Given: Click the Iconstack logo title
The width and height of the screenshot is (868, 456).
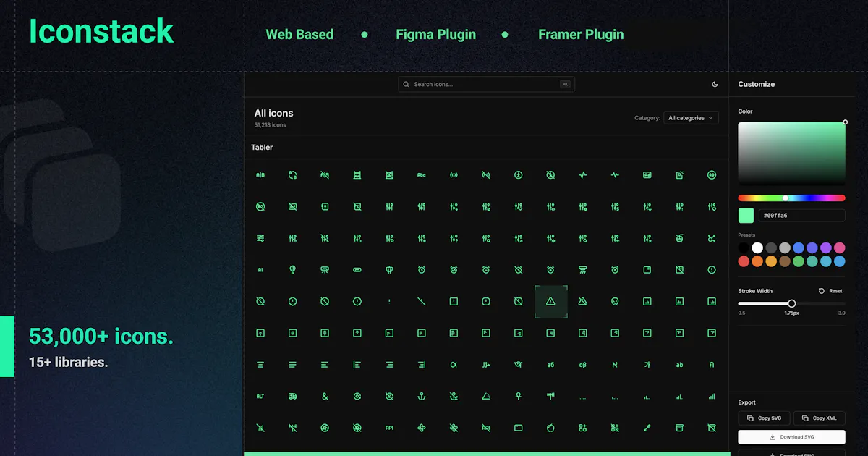Looking at the screenshot, I should click(101, 31).
